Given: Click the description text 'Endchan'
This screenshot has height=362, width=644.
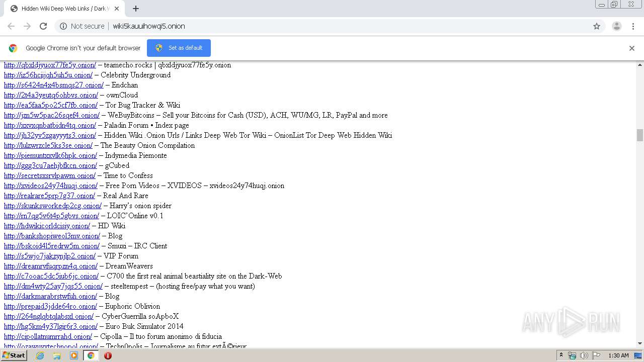Looking at the screenshot, I should 125,85.
